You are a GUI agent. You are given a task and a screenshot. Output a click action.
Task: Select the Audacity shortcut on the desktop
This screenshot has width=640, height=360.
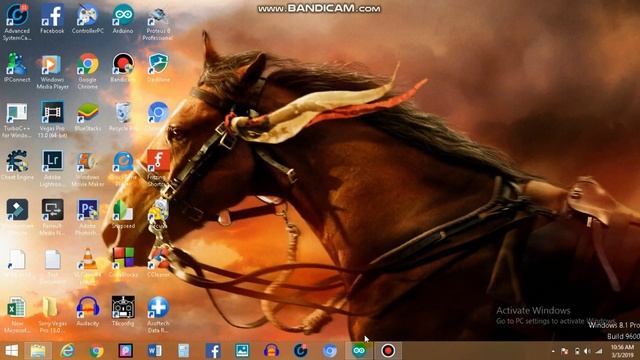(x=87, y=311)
